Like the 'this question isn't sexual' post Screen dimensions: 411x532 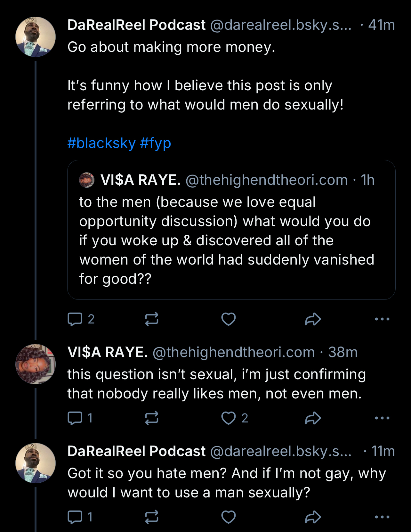pyautogui.click(x=229, y=418)
